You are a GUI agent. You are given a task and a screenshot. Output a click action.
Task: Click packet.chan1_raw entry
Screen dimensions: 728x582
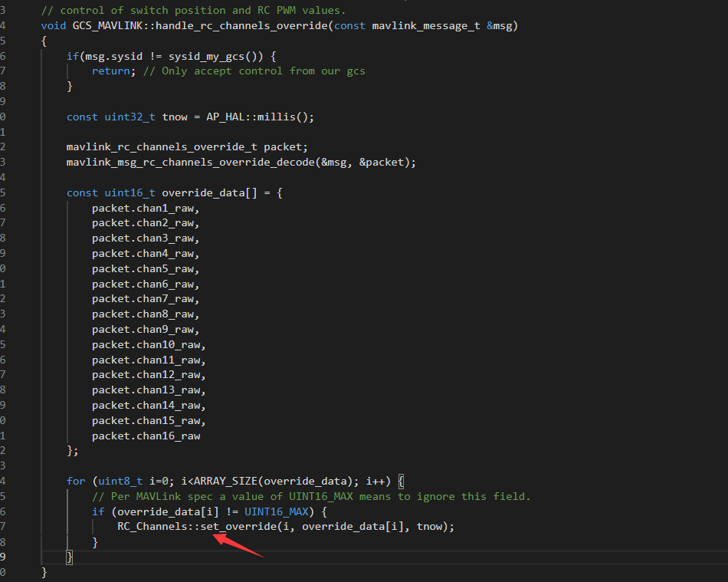tap(146, 209)
